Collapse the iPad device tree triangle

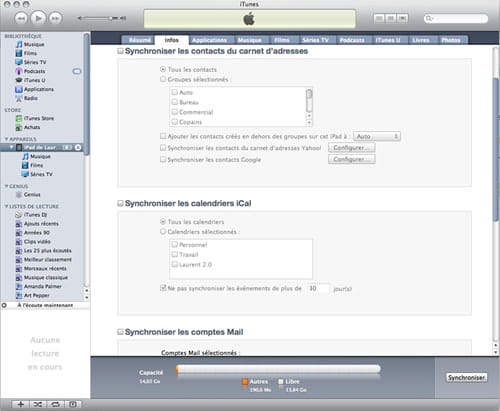(x=11, y=147)
